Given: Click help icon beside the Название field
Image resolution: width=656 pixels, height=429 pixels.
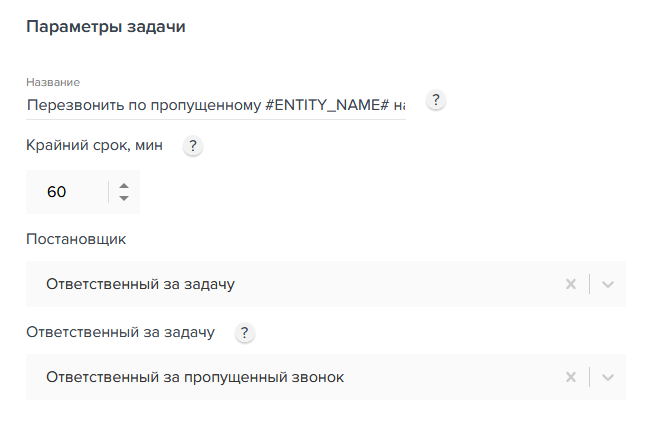Looking at the screenshot, I should click(435, 101).
